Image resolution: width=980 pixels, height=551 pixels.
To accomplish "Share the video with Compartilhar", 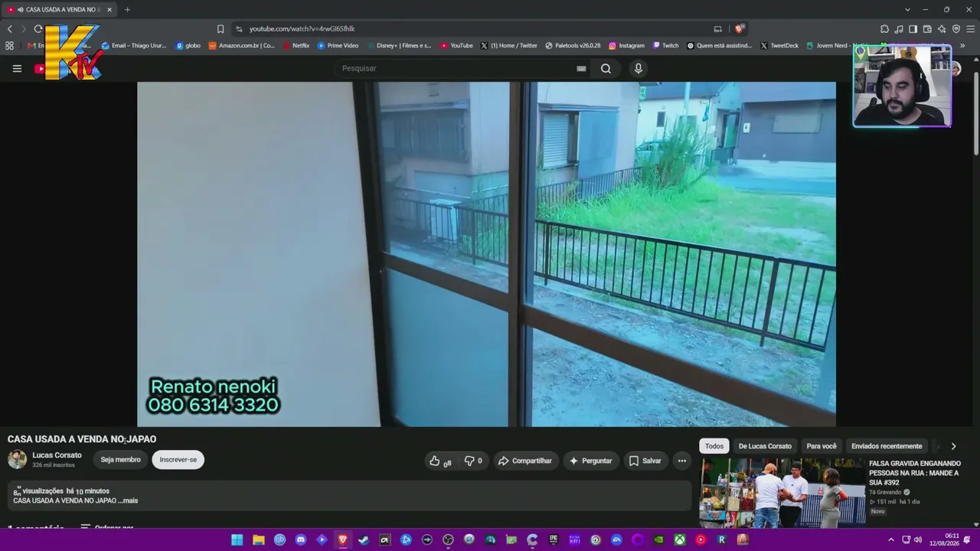I will 524,461.
